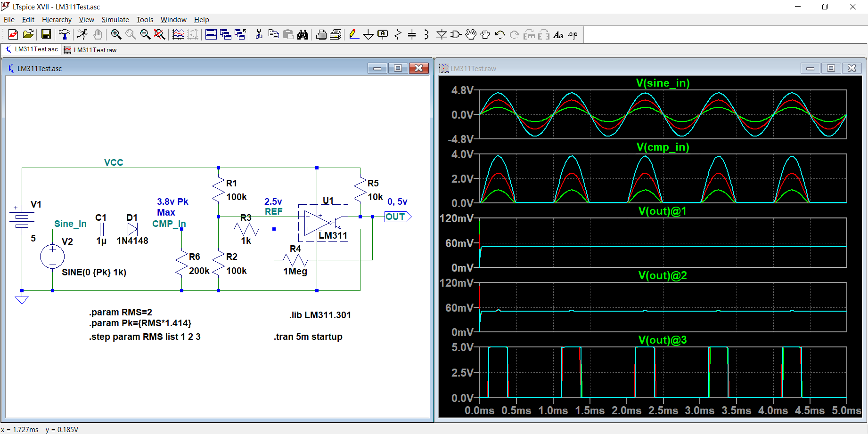Viewport: 868px width, 434px height.
Task: Tile windows horizontally from the toolbar
Action: [211, 34]
